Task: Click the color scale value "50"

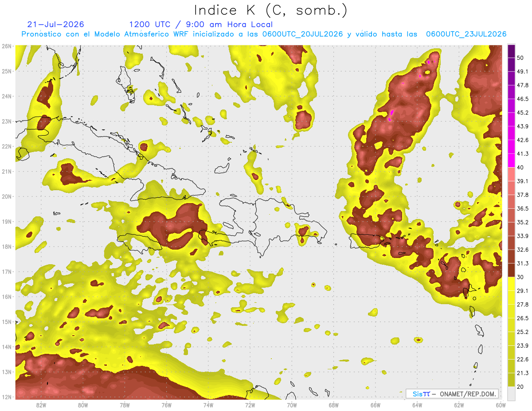Action: point(521,58)
